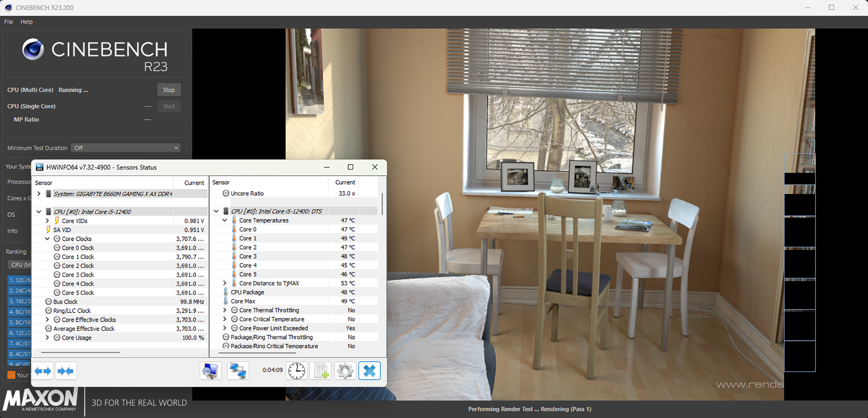The height and width of the screenshot is (418, 868).
Task: Click the expand layout arrows icon in HWiNFO
Action: click(x=43, y=371)
